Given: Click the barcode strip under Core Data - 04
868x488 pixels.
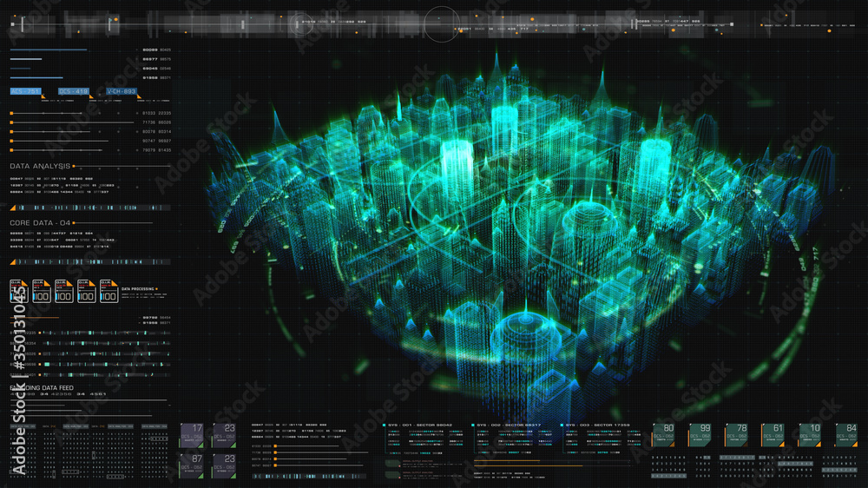Looking at the screenshot, I should point(94,261).
